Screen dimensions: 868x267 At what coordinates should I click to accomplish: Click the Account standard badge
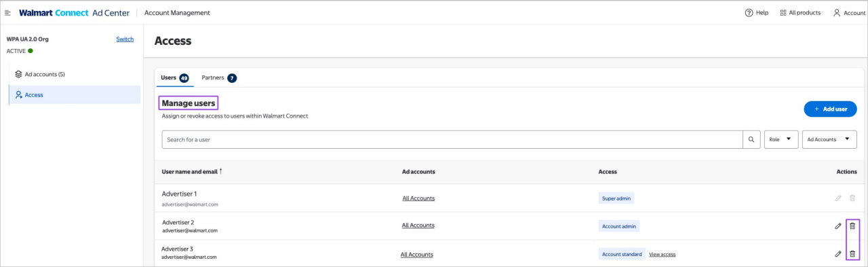622,254
